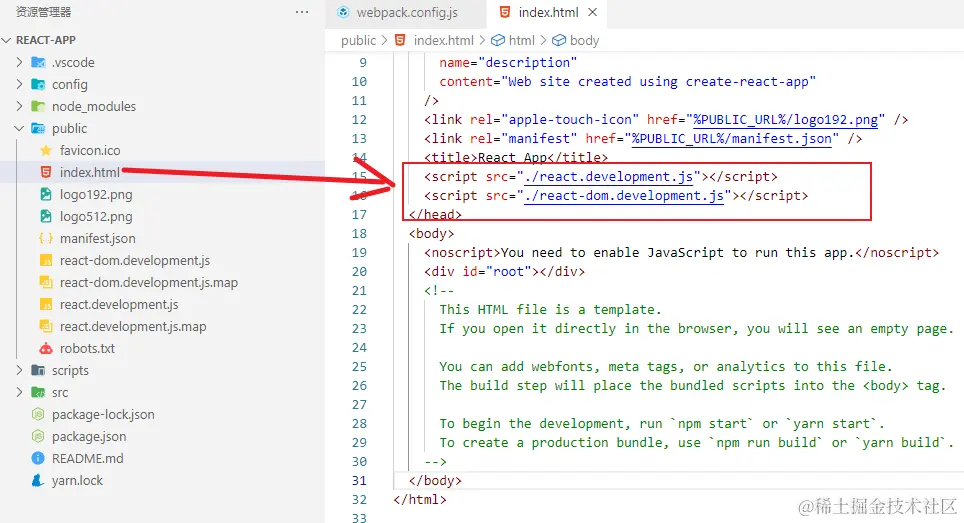Open logo512.png file
This screenshot has height=523, width=964.
(x=96, y=217)
